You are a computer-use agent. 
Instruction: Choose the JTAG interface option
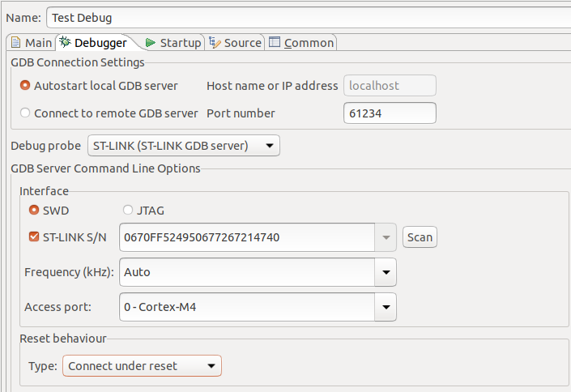tap(128, 210)
